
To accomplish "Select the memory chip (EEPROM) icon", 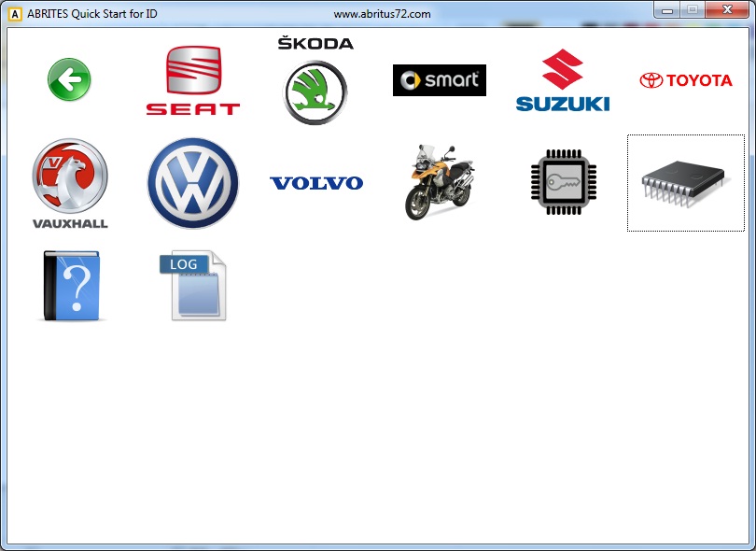I will 686,183.
